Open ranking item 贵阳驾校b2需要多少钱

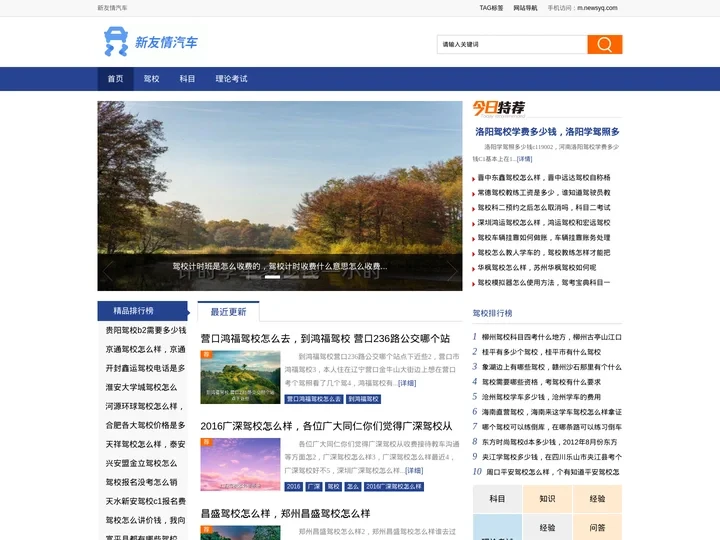click(146, 330)
